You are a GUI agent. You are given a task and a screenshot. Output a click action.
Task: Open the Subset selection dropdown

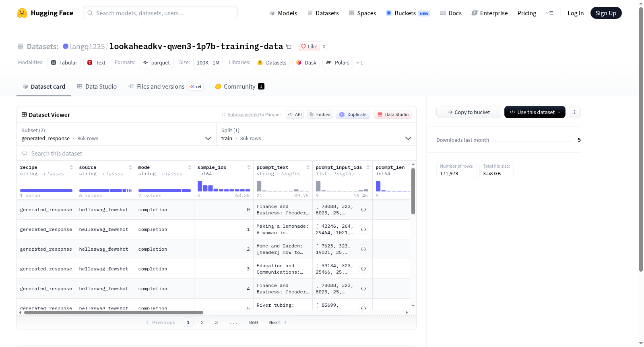[x=116, y=134]
